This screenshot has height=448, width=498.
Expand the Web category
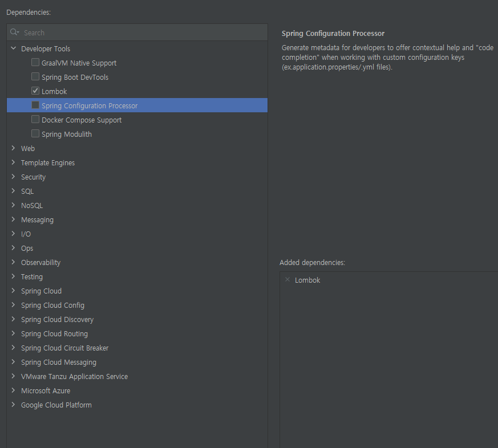click(13, 148)
